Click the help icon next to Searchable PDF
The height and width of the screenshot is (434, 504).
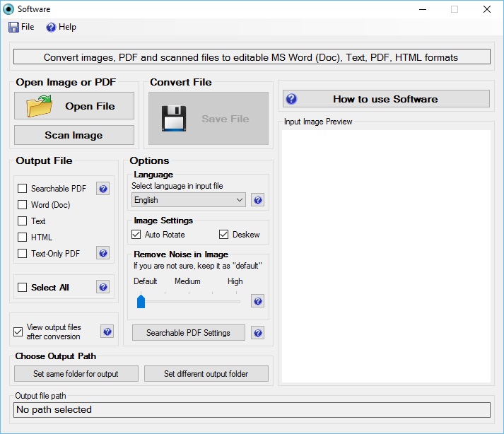pyautogui.click(x=103, y=189)
